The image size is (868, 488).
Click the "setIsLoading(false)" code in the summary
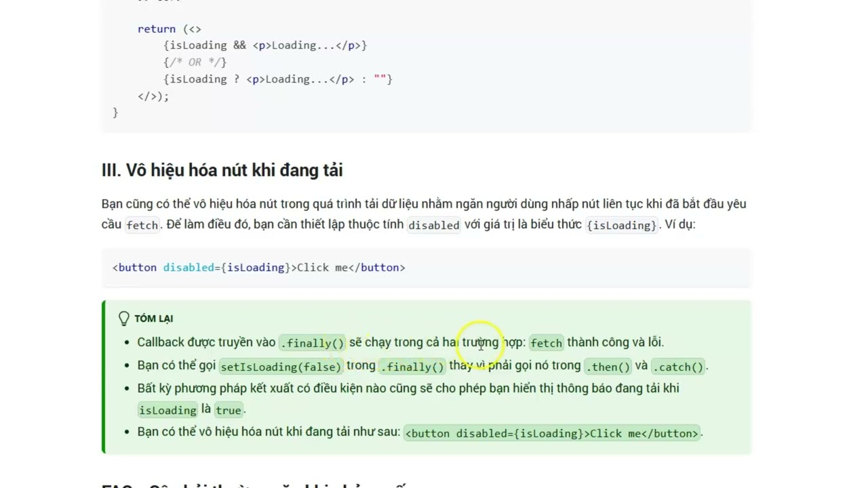click(281, 367)
